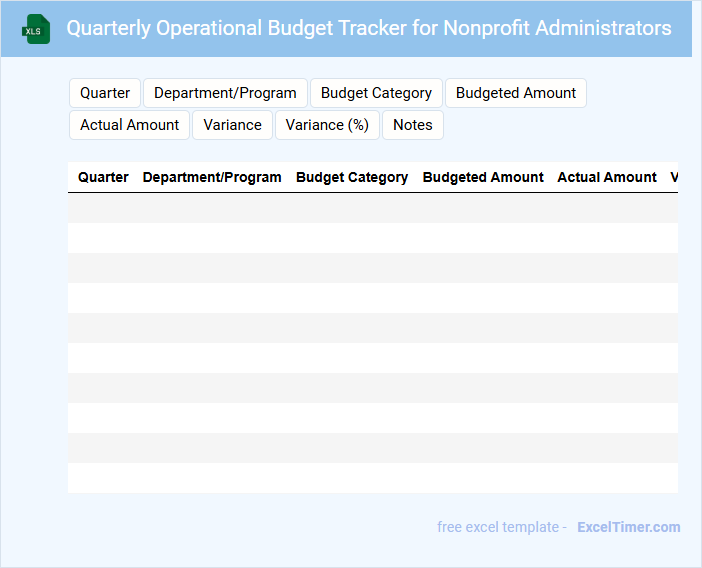The width and height of the screenshot is (702, 568).
Task: Select the Actual Amount tag button
Action: [x=129, y=125]
